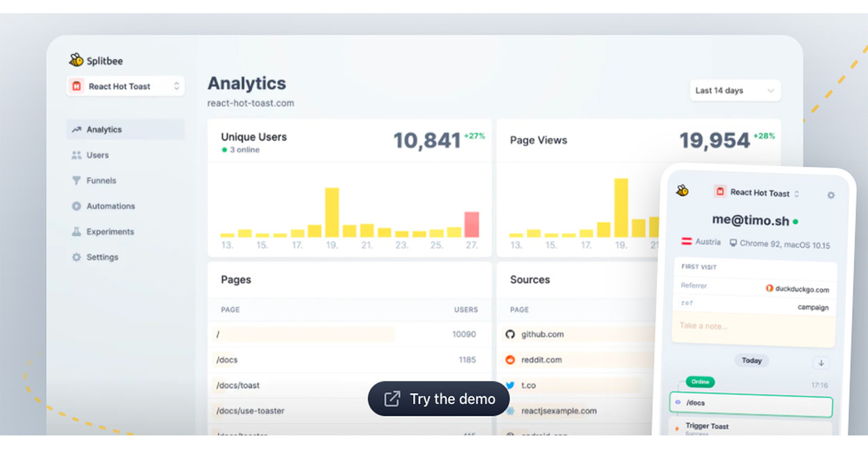
Task: Click the Today button in timeline
Action: tap(751, 361)
